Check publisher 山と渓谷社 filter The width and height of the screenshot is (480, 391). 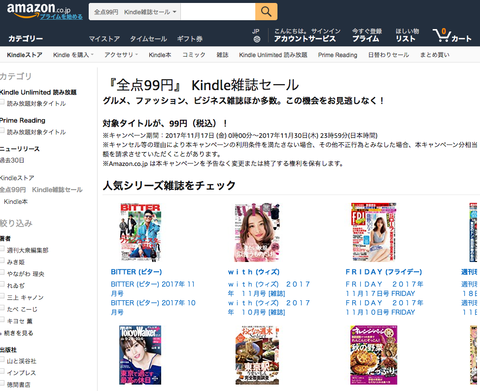pos(2,360)
